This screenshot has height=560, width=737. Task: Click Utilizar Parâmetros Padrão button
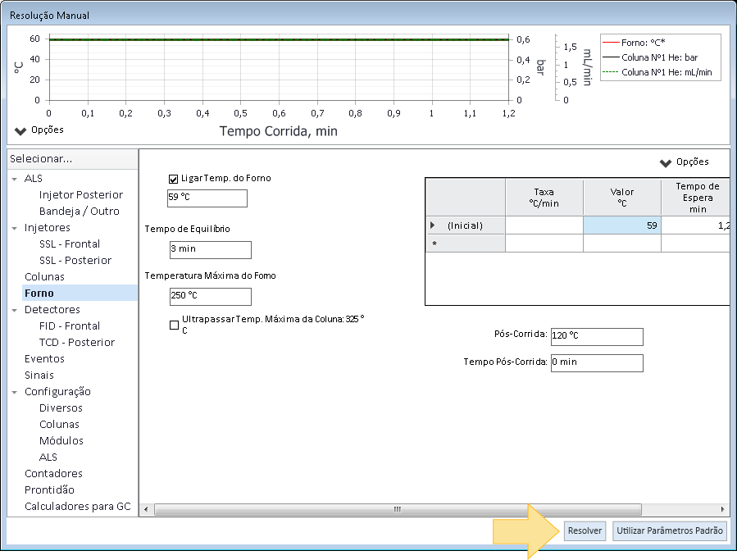[669, 530]
